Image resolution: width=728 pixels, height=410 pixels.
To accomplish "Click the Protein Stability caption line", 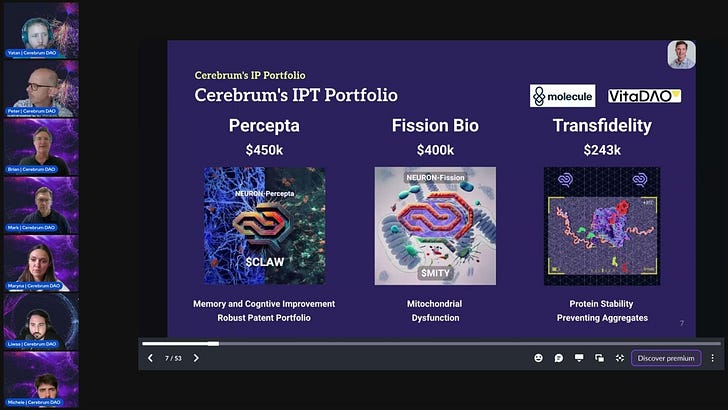I will coord(601,304).
